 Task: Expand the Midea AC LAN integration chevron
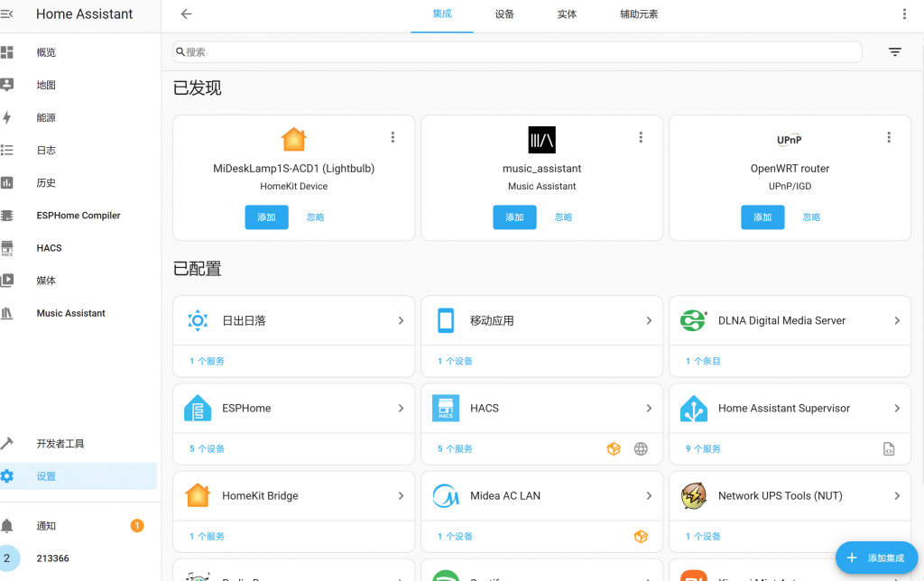pyautogui.click(x=649, y=496)
